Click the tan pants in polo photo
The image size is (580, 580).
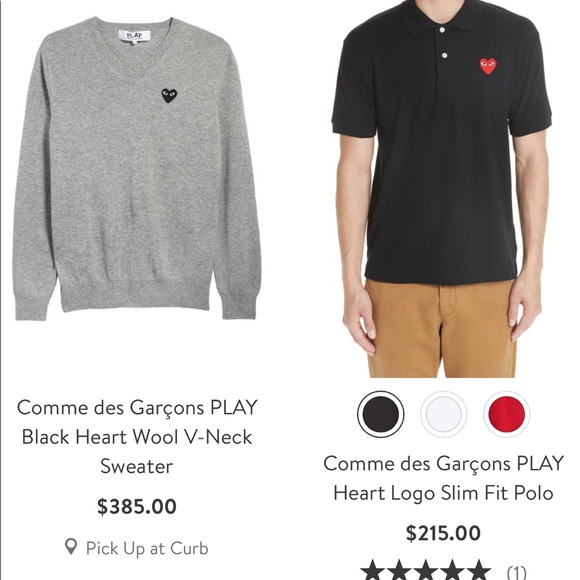click(441, 329)
